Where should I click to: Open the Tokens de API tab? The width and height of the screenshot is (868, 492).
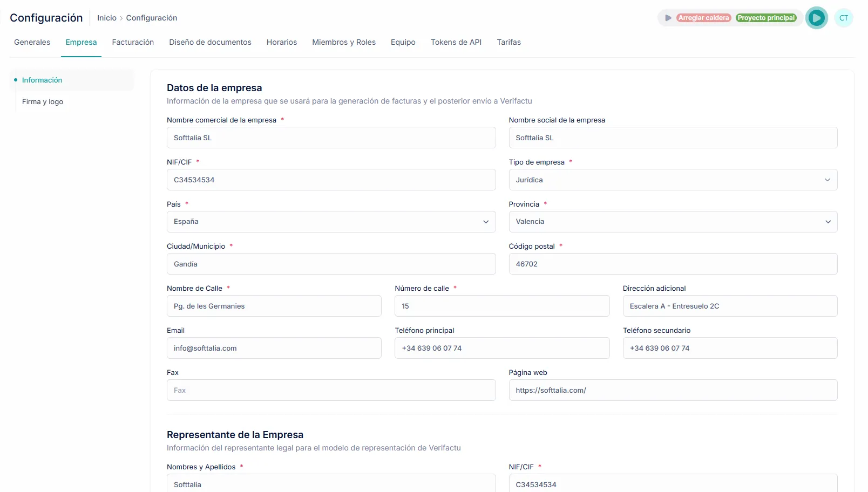[x=456, y=42]
